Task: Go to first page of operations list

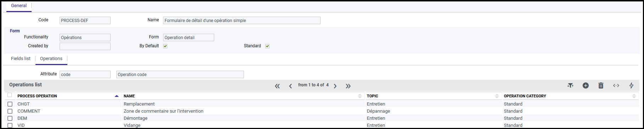Action: point(277,86)
